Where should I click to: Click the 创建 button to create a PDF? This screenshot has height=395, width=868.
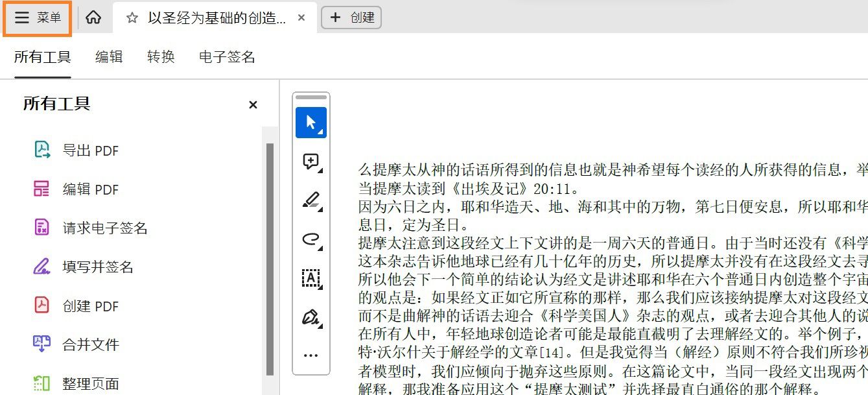click(351, 18)
